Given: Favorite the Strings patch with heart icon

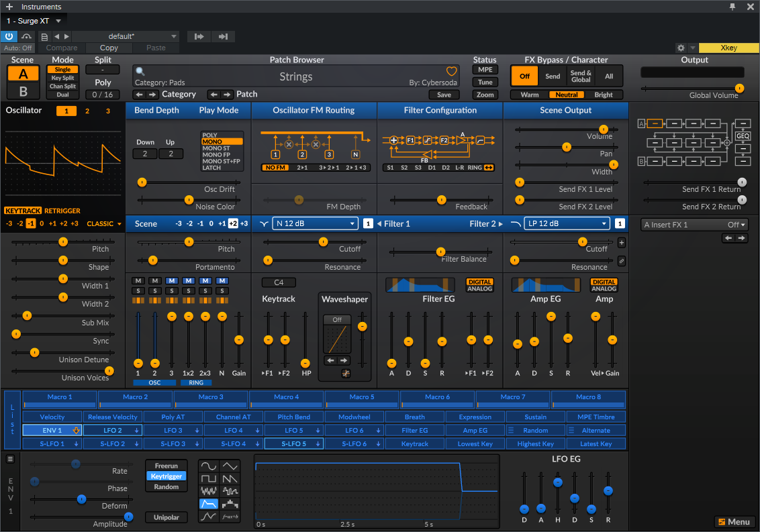Looking at the screenshot, I should coord(452,71).
